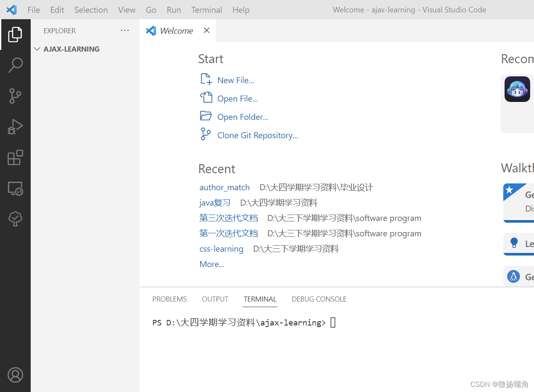Open the Extensions view icon
Viewport: 534px width, 392px height.
point(15,157)
